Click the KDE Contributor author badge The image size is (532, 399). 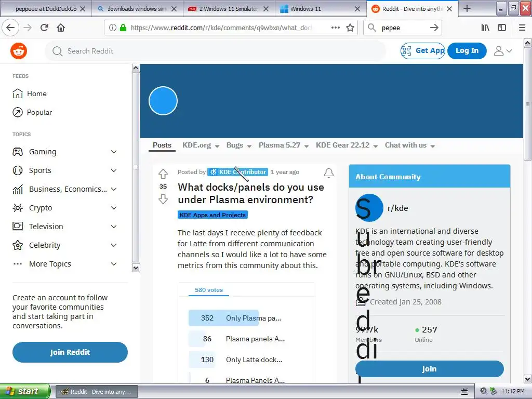click(x=238, y=172)
